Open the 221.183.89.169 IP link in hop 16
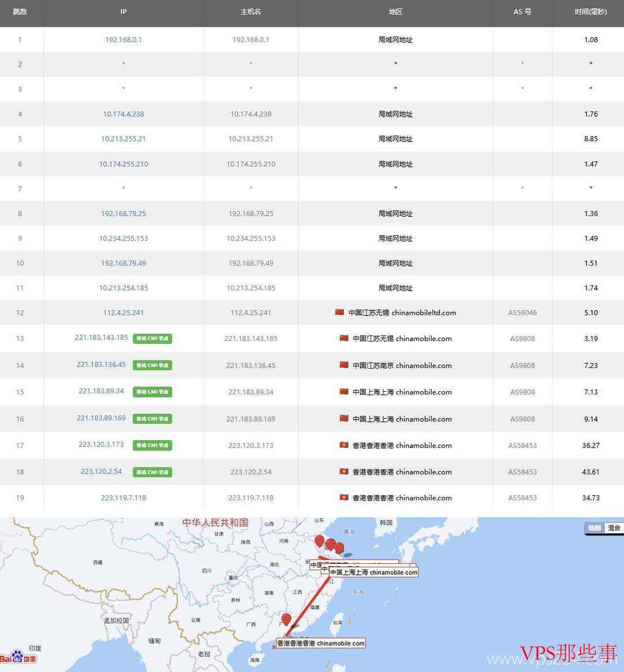This screenshot has height=672, width=624. pyautogui.click(x=101, y=418)
